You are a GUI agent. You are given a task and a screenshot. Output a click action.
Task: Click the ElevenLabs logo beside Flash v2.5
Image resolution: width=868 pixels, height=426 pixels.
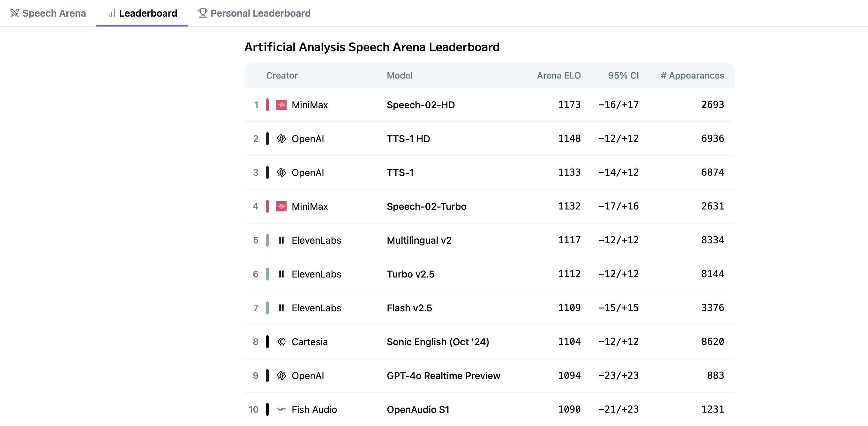click(281, 308)
